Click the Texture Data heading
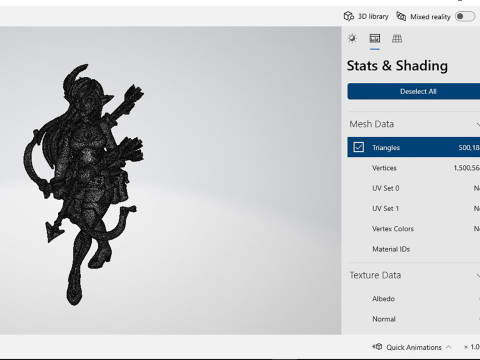This screenshot has width=480, height=360. [x=375, y=275]
